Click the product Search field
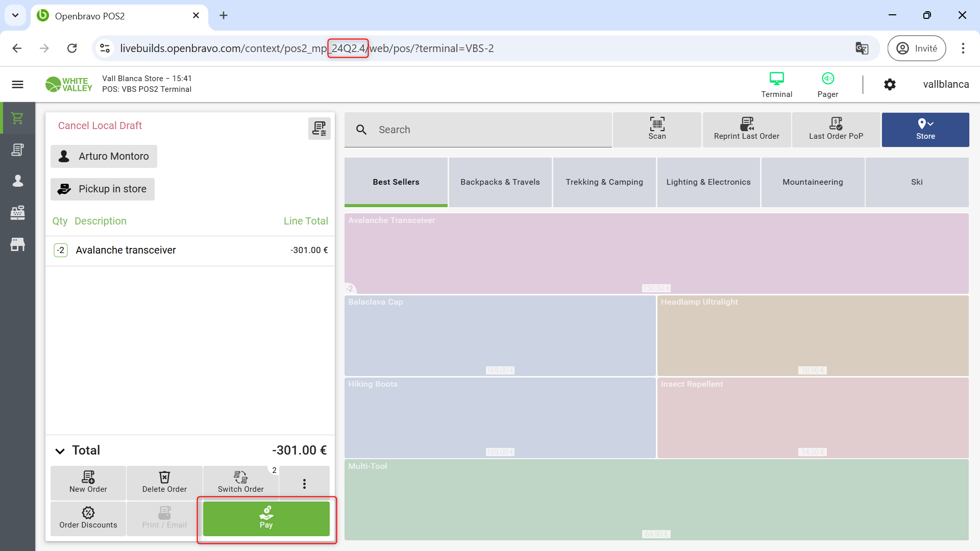 click(485, 130)
